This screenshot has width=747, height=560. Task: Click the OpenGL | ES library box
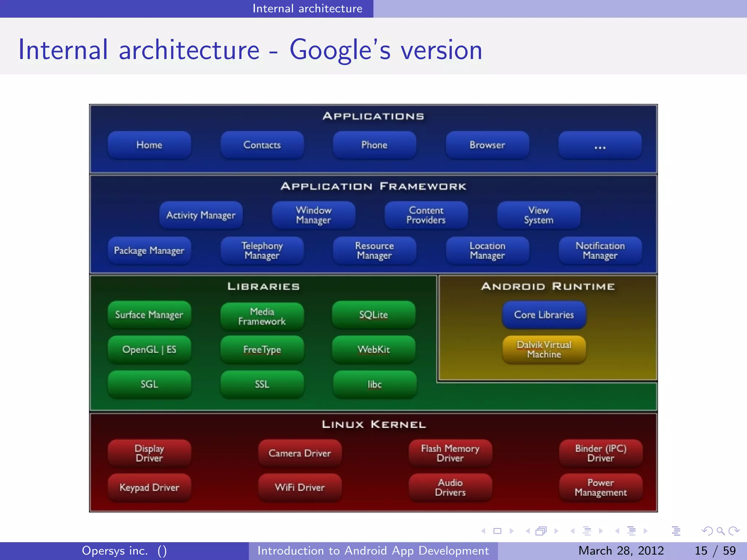[x=149, y=350]
